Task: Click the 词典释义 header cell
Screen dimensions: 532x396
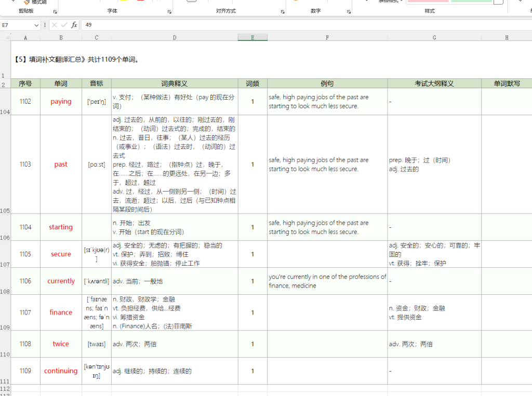Action: [x=175, y=84]
